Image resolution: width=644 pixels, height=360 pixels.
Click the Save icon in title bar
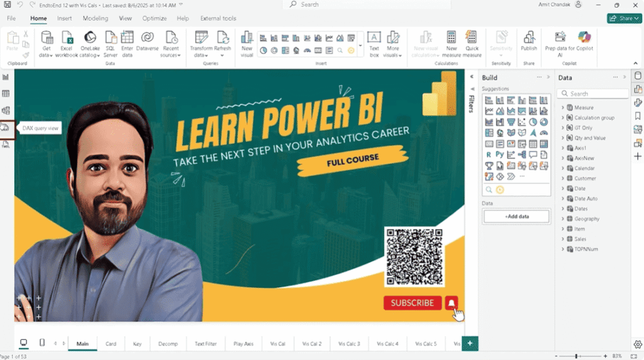[8, 5]
